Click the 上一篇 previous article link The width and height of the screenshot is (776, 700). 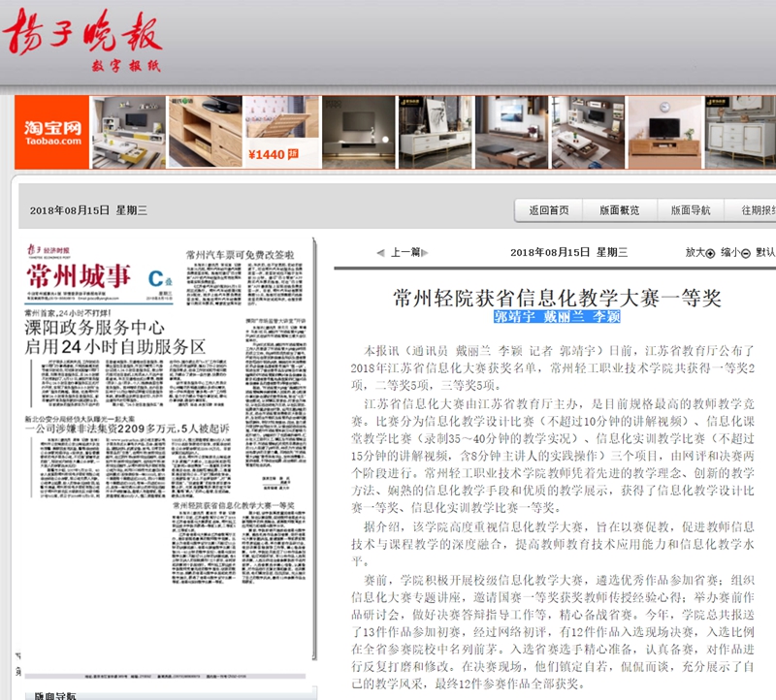tap(405, 252)
